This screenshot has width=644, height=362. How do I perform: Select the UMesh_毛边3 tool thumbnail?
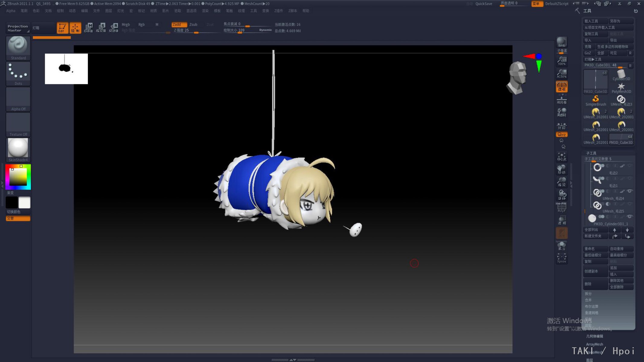621,100
